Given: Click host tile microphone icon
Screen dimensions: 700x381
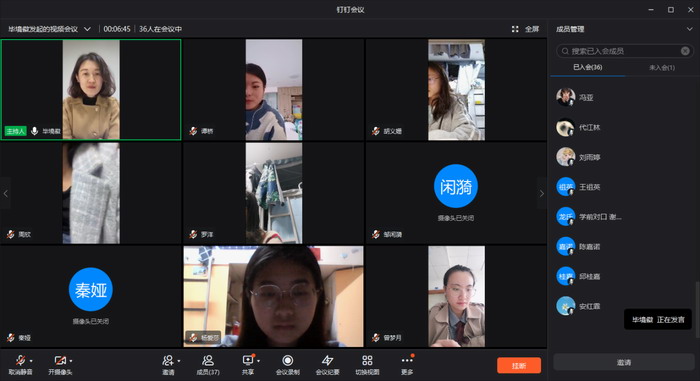Looking at the screenshot, I should (x=34, y=131).
